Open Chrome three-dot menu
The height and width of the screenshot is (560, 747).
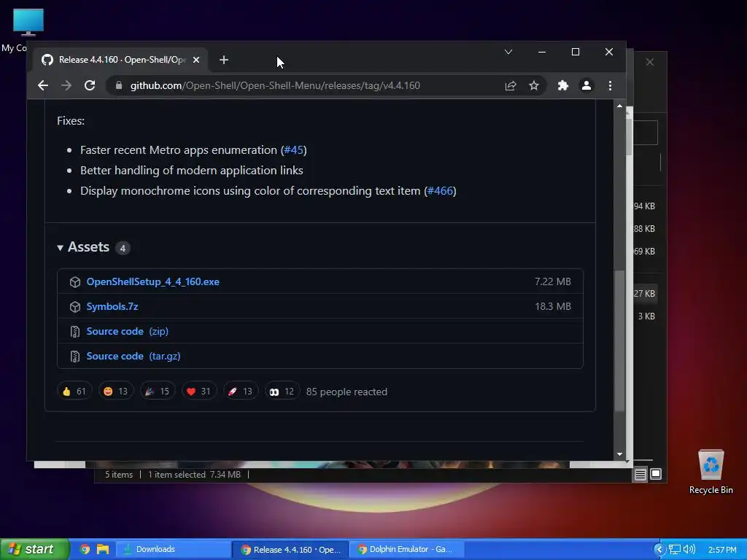click(x=610, y=86)
